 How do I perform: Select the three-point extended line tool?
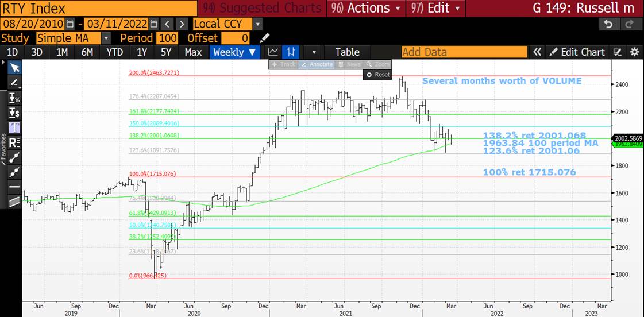pos(15,172)
